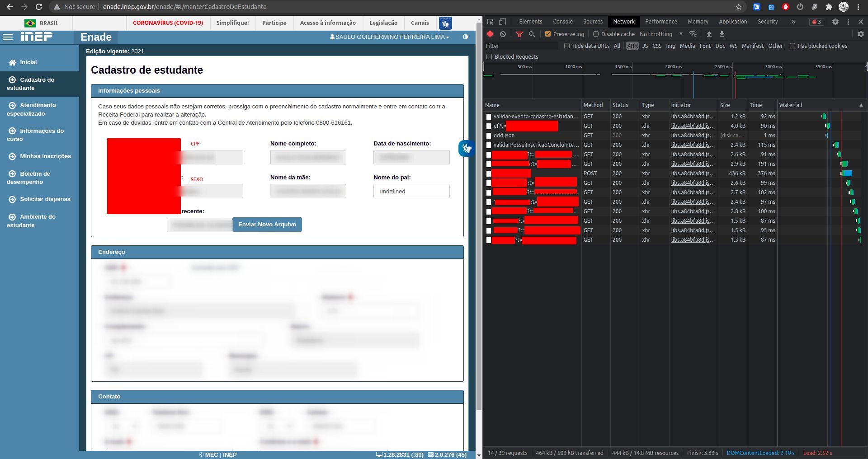Clear the network log

503,34
